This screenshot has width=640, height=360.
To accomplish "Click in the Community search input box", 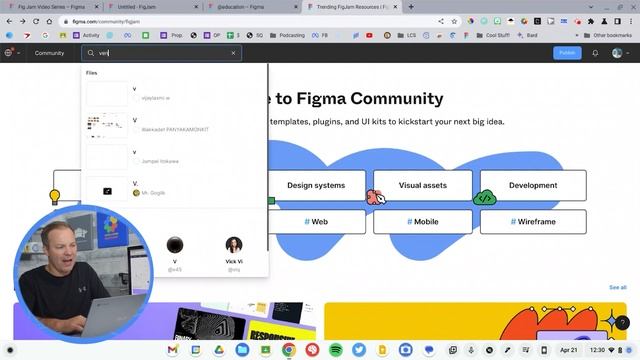I will tap(162, 53).
